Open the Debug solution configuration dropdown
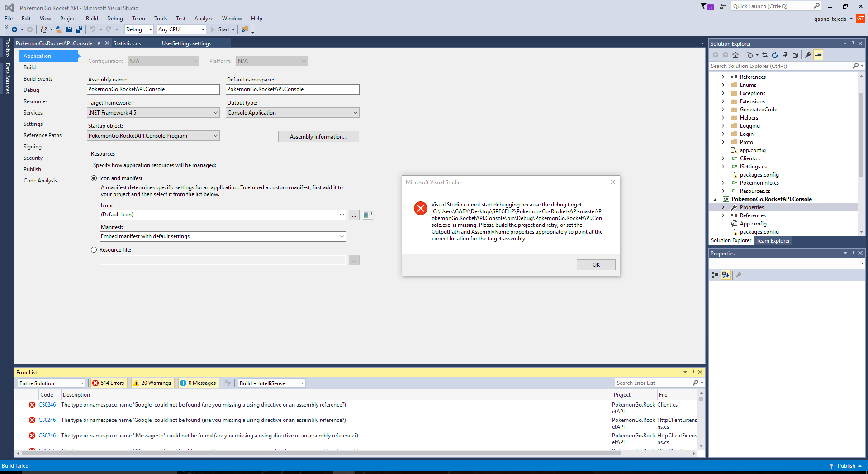The width and height of the screenshot is (868, 474). pyautogui.click(x=139, y=29)
